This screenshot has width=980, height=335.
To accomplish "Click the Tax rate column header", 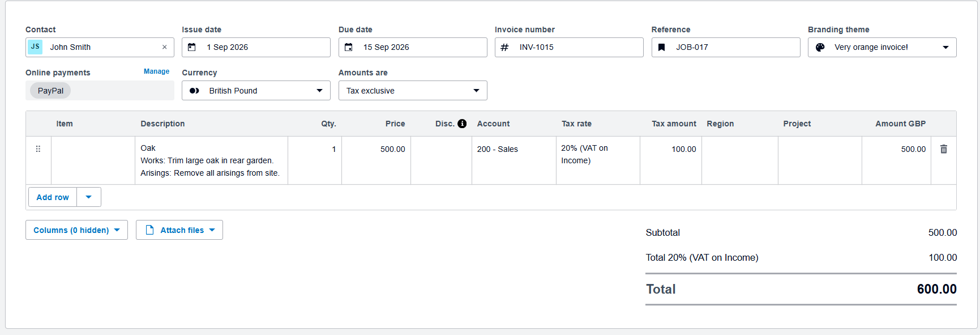I will pyautogui.click(x=576, y=124).
